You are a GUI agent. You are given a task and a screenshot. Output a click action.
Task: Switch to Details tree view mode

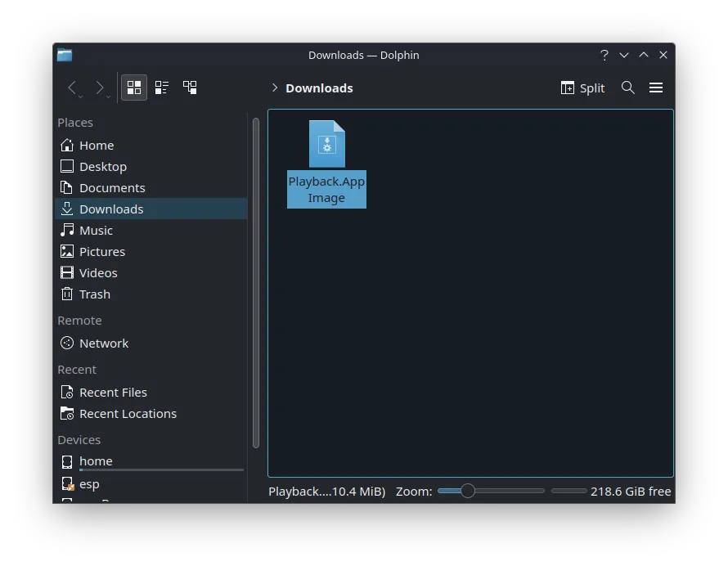coord(190,88)
